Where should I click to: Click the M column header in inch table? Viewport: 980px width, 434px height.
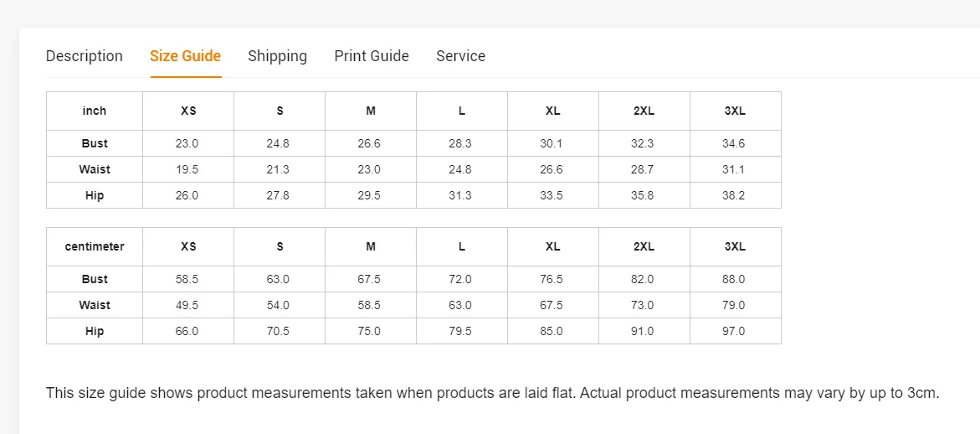(371, 111)
